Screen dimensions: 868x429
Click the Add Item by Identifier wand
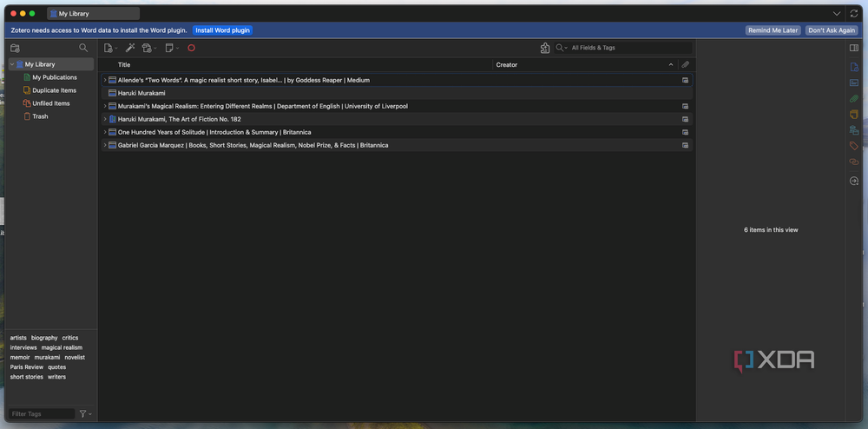pos(131,48)
